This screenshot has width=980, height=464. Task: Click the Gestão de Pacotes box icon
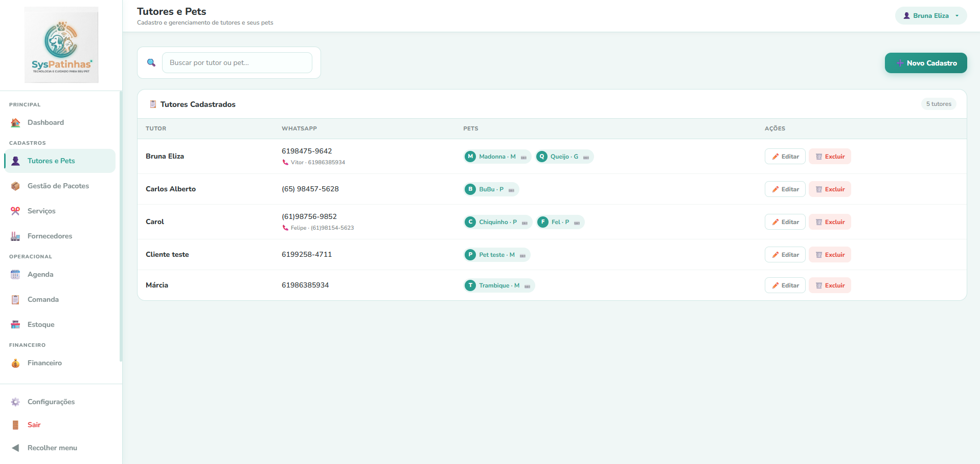[15, 186]
